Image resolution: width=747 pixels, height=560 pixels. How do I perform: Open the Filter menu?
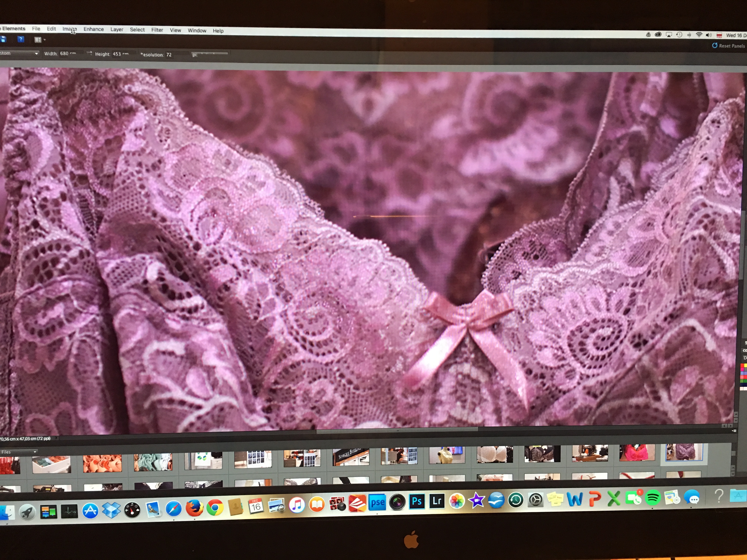157,30
